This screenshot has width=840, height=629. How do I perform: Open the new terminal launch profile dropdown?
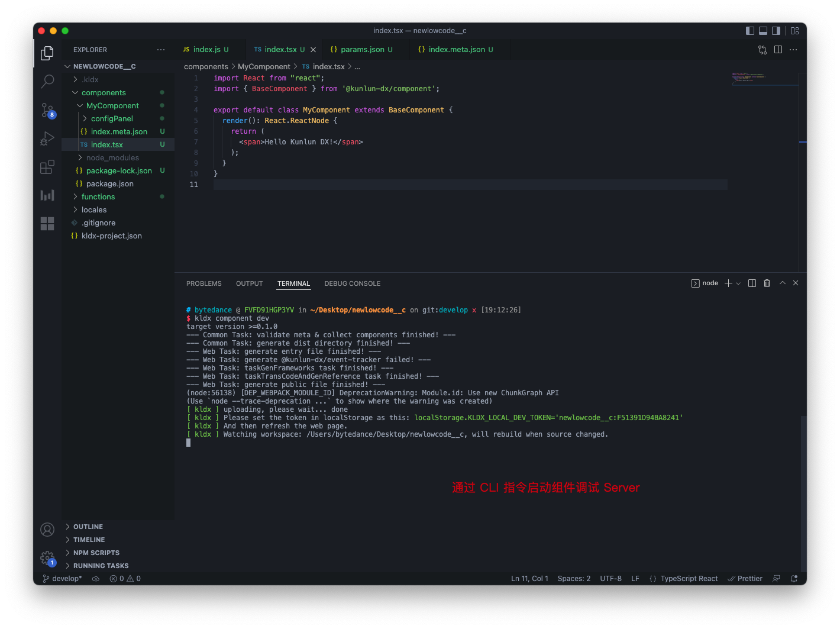[738, 283]
